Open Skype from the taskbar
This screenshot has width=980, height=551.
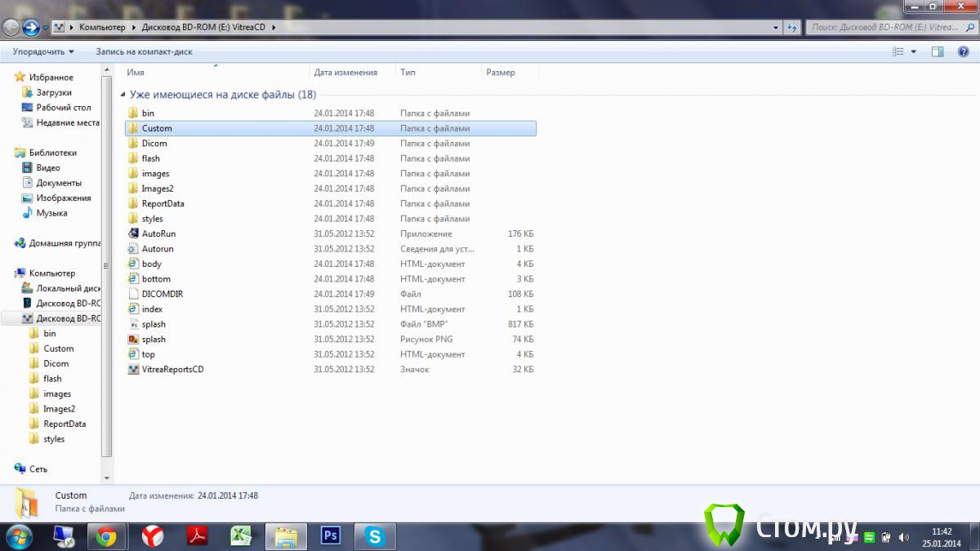[x=375, y=536]
